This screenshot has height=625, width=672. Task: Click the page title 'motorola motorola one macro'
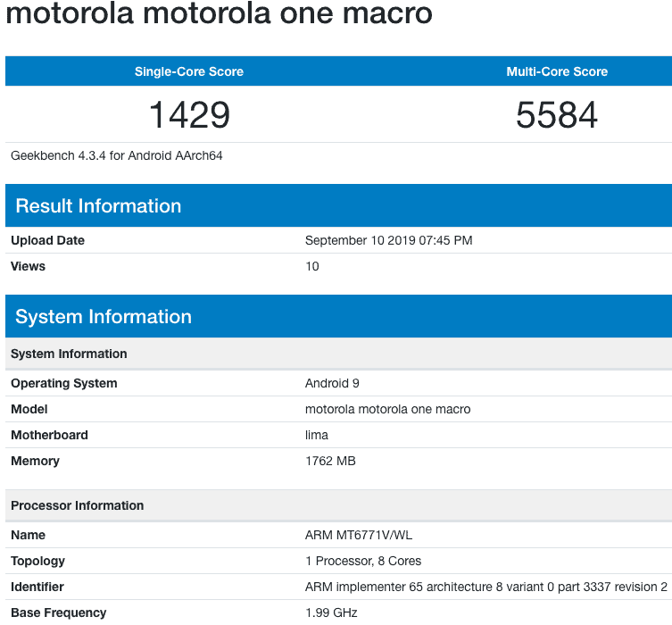point(219,15)
